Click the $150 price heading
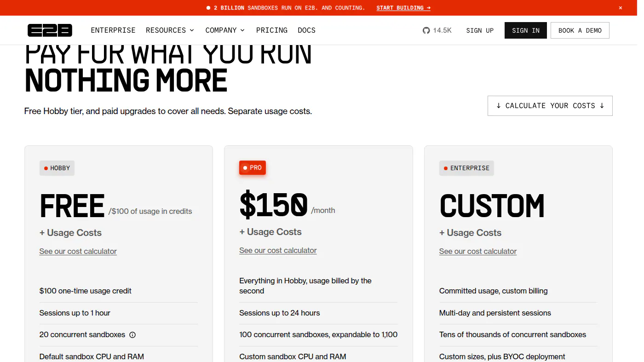This screenshot has height=362, width=644. pos(274,205)
